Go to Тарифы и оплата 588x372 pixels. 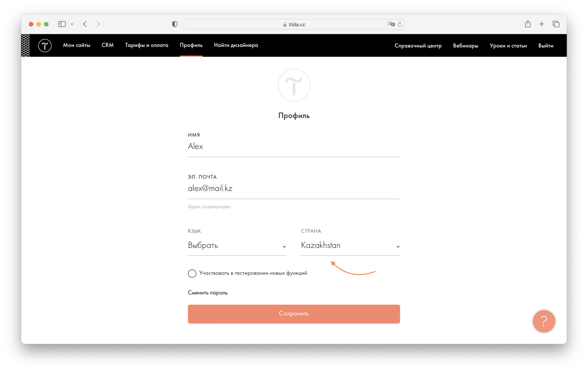pyautogui.click(x=147, y=45)
